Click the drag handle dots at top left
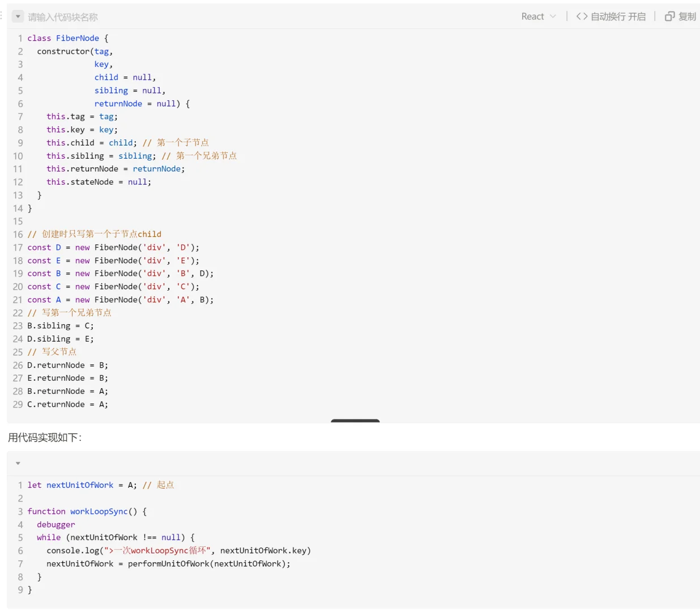This screenshot has width=700, height=612. 2,15
